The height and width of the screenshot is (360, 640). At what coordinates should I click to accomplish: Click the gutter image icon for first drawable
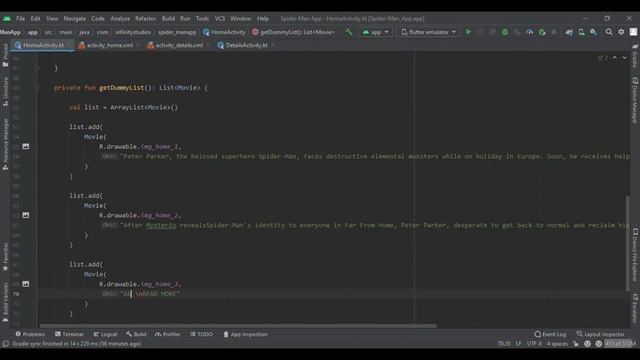(26, 146)
